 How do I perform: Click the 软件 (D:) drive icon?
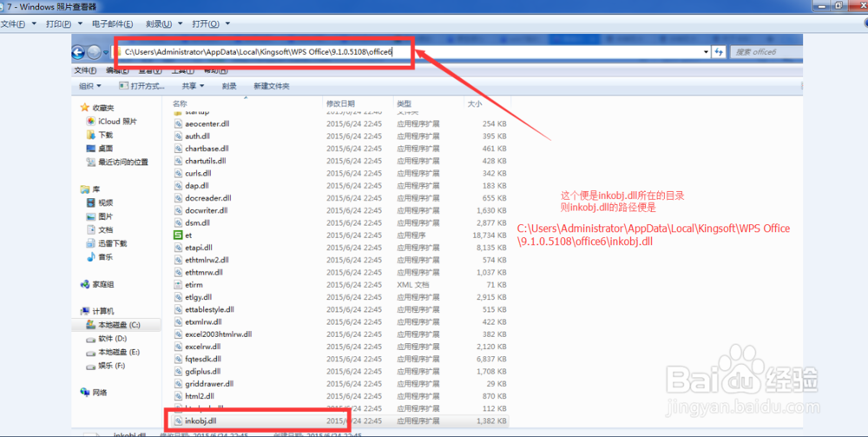[x=91, y=339]
